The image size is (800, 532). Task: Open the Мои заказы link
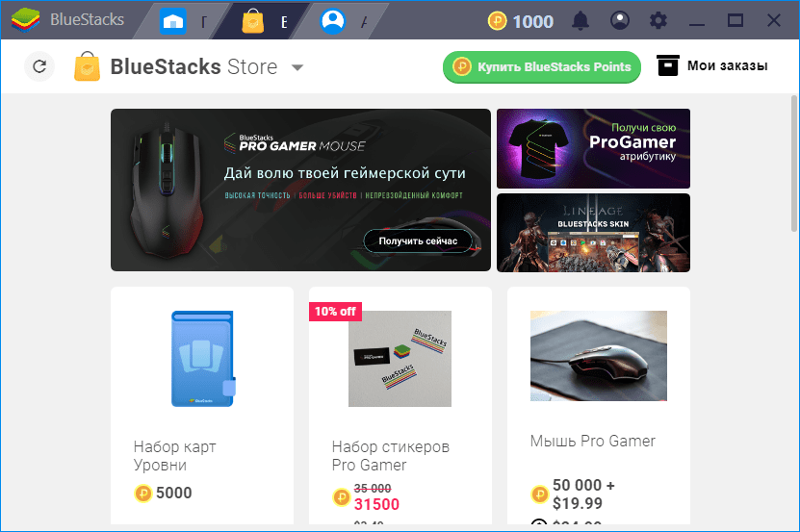(x=727, y=65)
